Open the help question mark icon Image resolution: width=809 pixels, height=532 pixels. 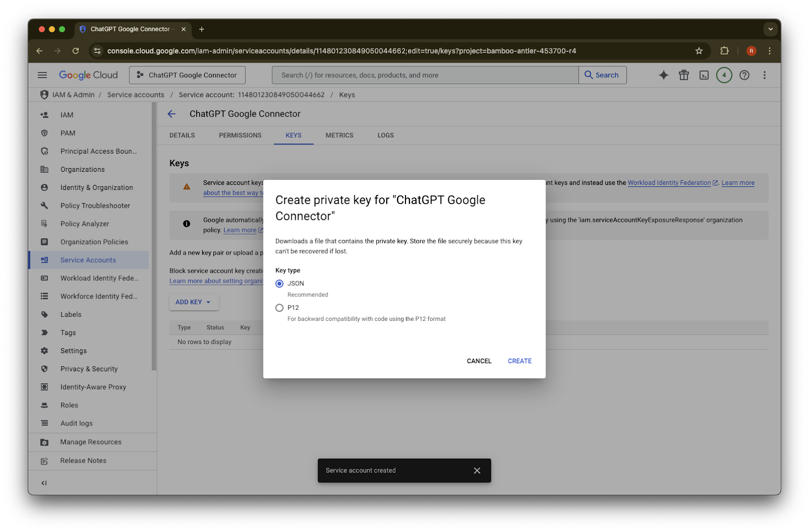tap(744, 75)
